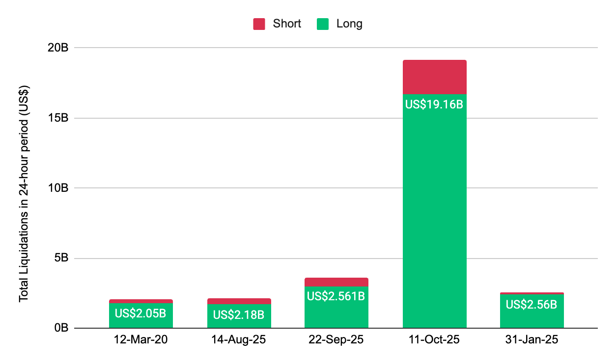616x364 pixels.
Task: Select the 11-Oct-25 x-axis label
Action: [434, 340]
